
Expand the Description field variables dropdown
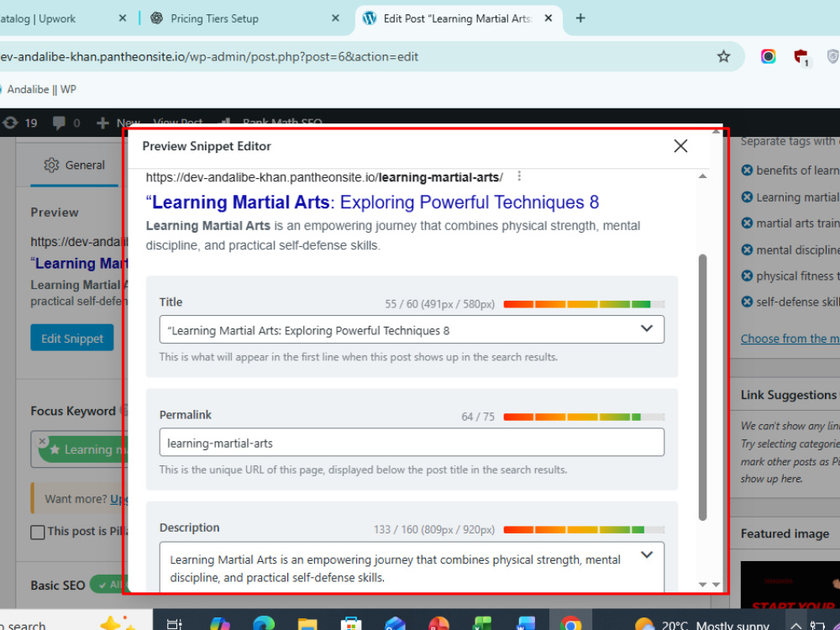click(x=647, y=555)
